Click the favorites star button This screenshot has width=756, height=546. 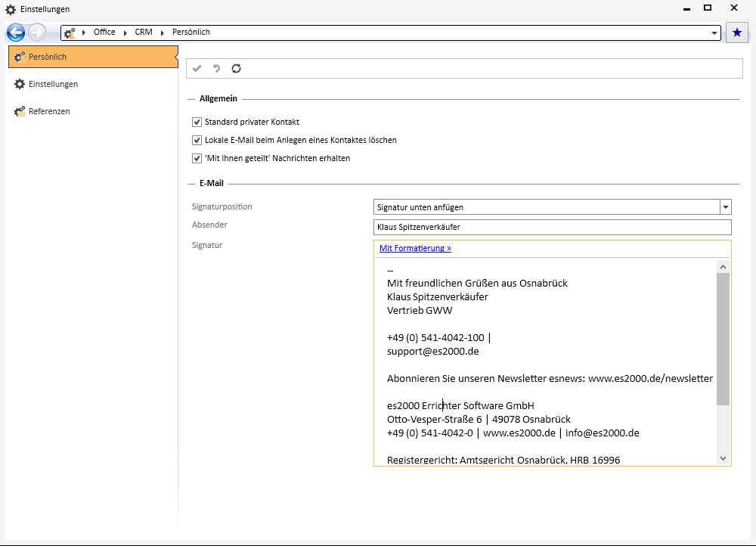[736, 33]
